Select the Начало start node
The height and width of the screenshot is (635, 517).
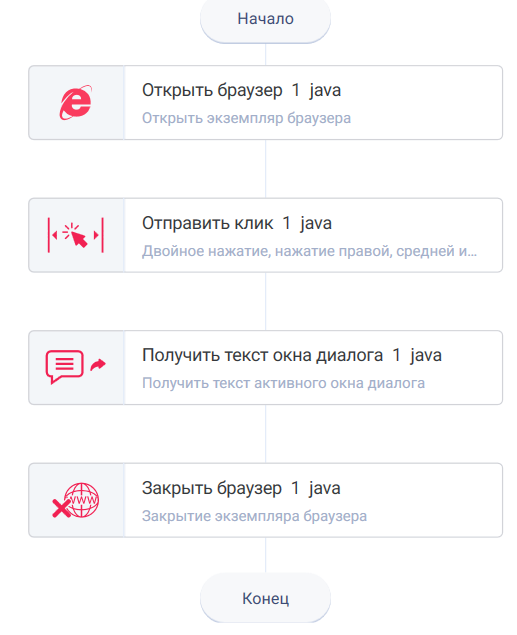click(x=266, y=19)
